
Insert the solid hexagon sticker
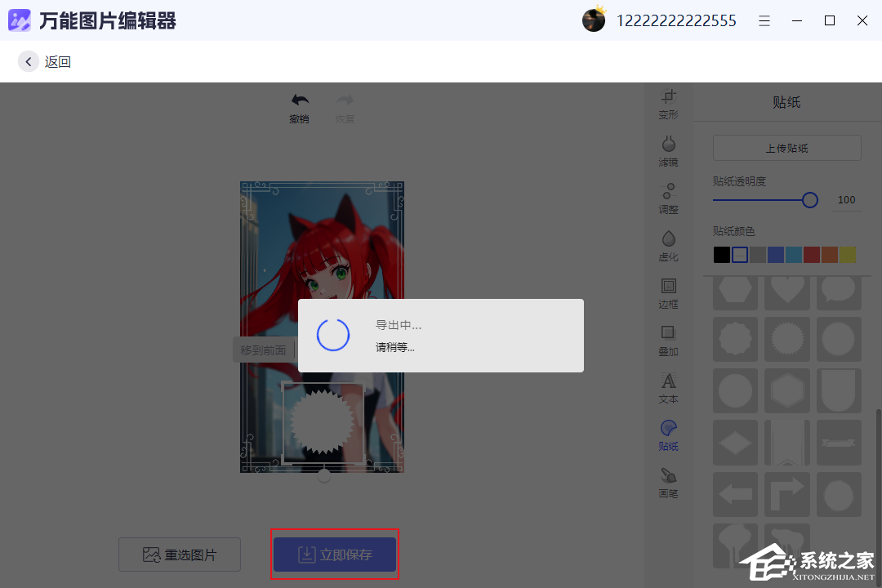(x=735, y=292)
